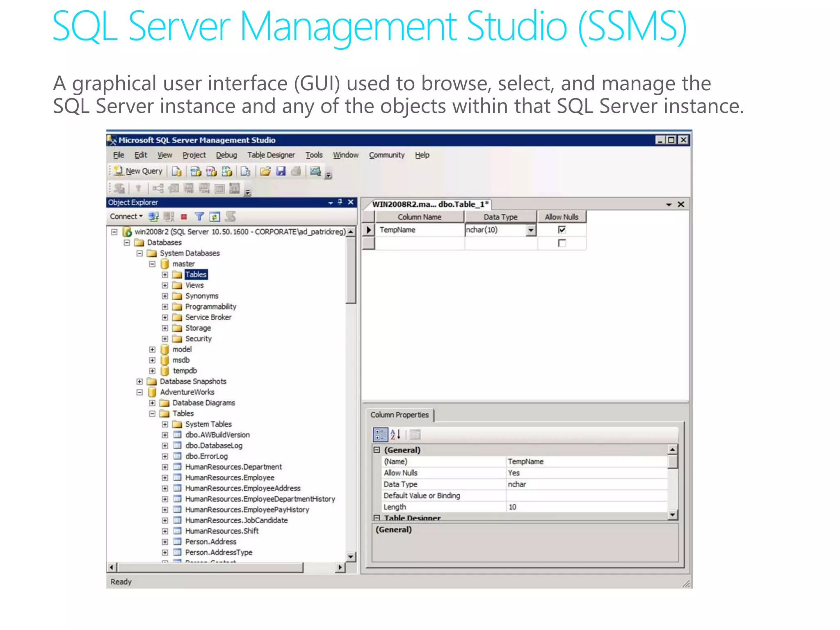Open the Table Designer menu
840x630 pixels.
coord(271,155)
